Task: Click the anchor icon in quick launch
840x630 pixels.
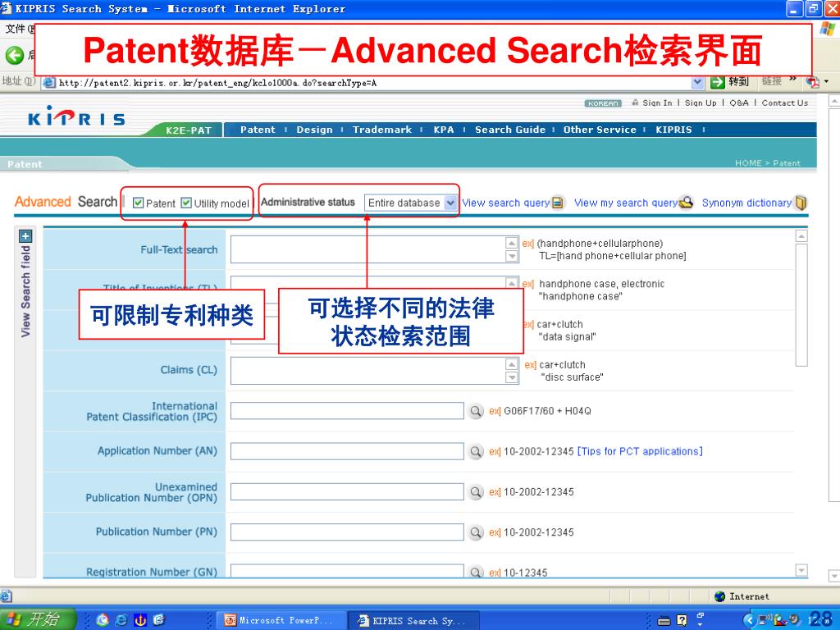Action: click(140, 620)
